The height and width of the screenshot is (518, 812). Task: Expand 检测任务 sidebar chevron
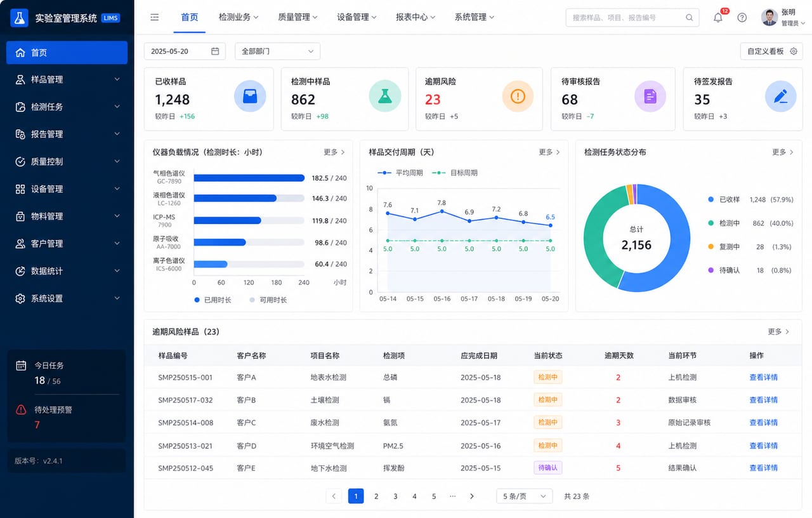(x=117, y=107)
